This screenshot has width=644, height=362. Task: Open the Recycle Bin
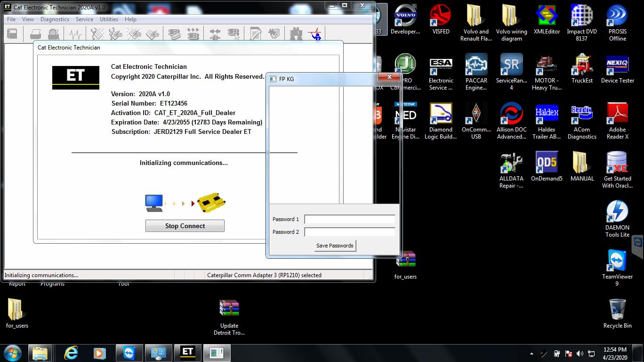pos(618,313)
